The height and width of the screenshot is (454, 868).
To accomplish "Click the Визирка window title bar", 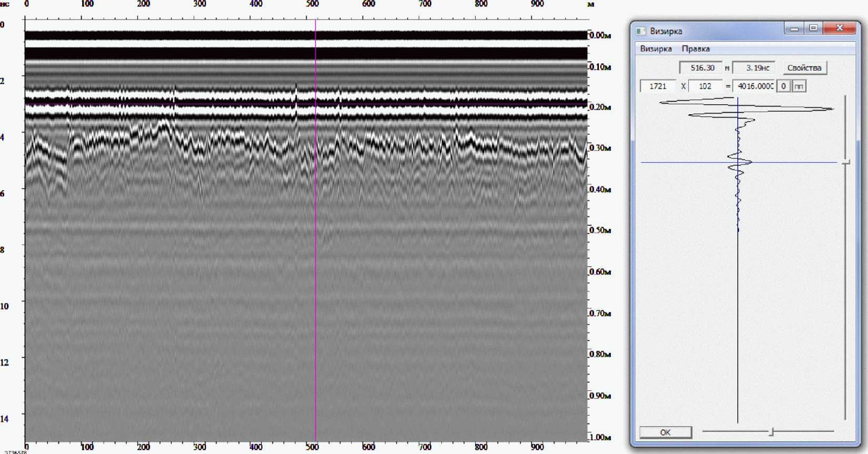I will click(x=727, y=31).
